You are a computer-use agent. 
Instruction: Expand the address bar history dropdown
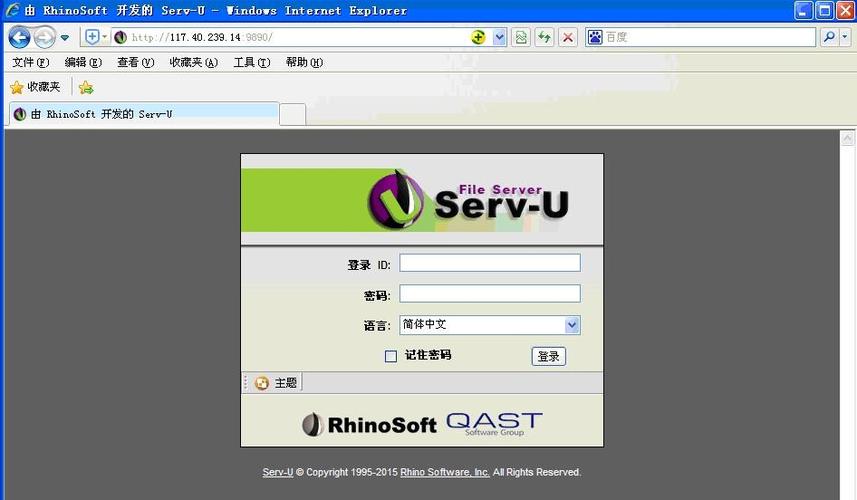pos(500,37)
